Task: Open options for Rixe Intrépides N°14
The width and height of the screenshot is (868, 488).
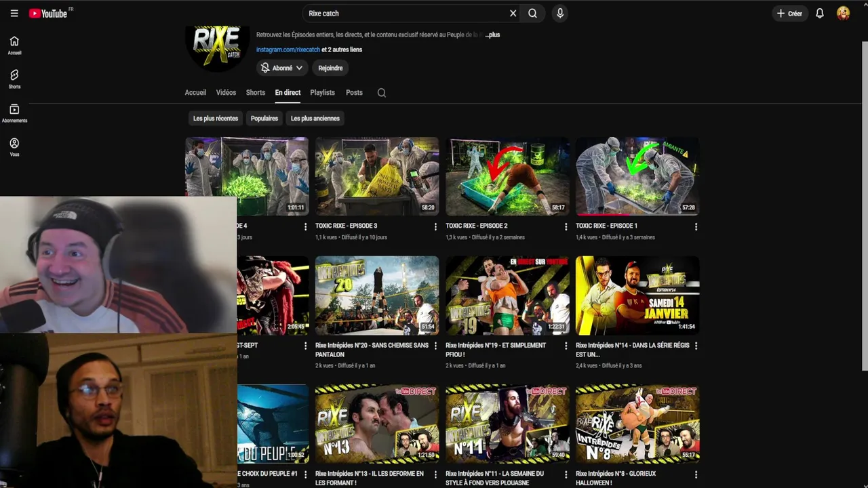Action: (x=696, y=346)
